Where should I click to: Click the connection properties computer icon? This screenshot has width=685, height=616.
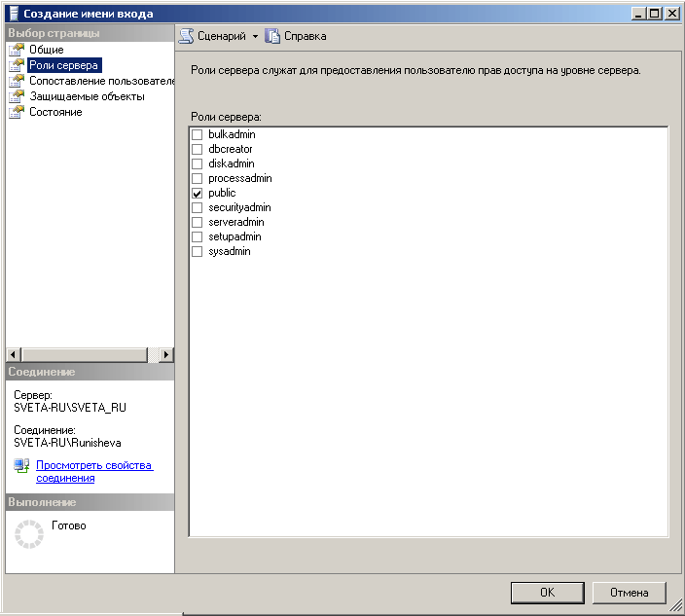click(x=21, y=466)
